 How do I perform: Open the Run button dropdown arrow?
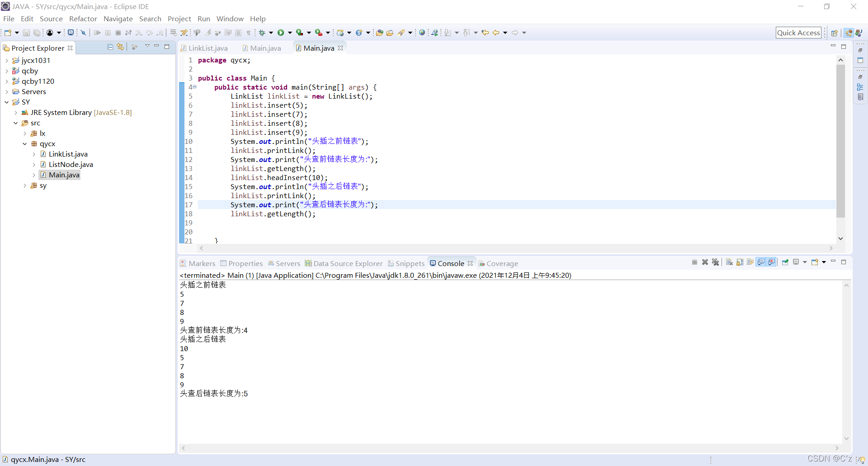290,33
